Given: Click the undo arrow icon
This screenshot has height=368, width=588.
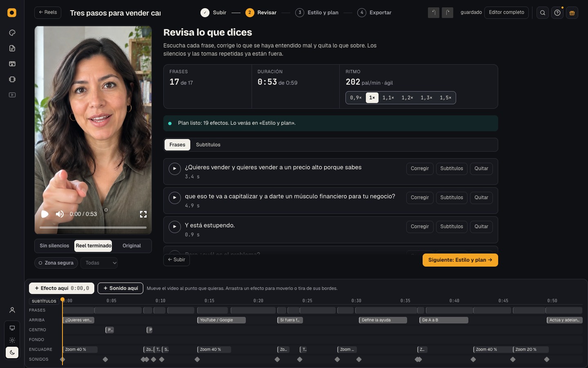Looking at the screenshot, I should pos(434,13).
